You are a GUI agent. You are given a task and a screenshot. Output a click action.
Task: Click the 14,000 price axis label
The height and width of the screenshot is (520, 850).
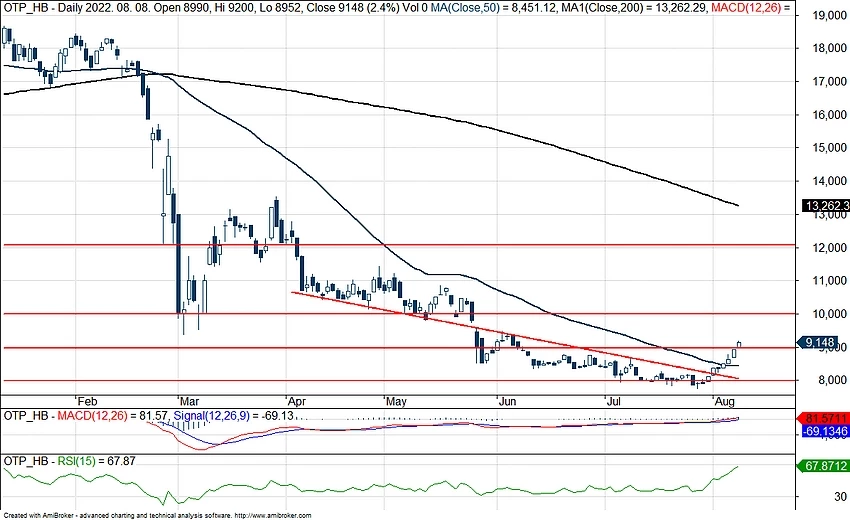click(829, 181)
